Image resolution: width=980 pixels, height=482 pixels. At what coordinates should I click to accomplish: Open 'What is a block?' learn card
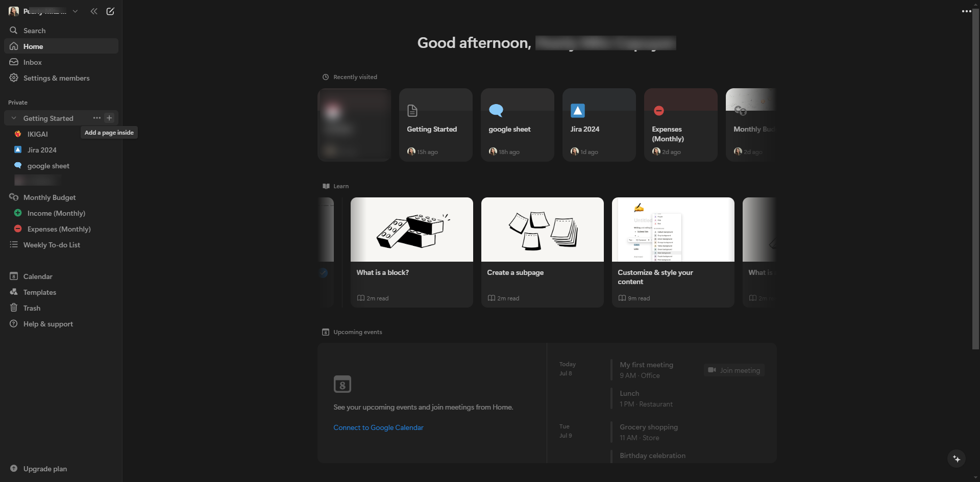[412, 252]
